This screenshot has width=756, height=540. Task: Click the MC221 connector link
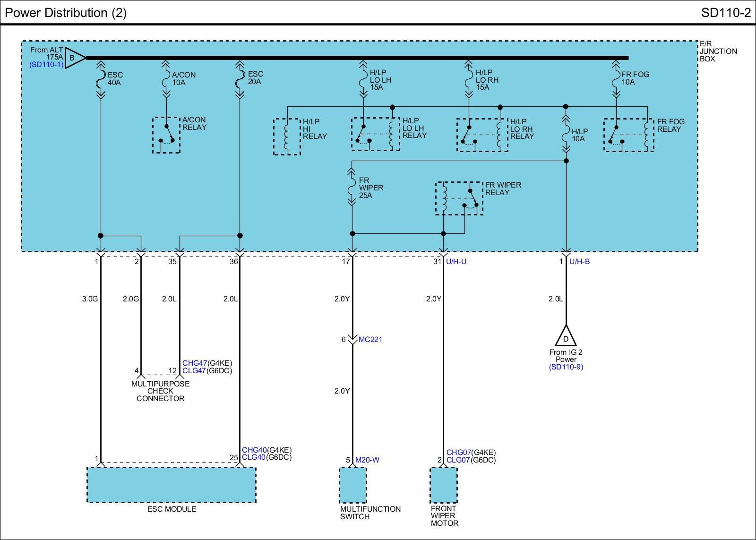(x=370, y=339)
